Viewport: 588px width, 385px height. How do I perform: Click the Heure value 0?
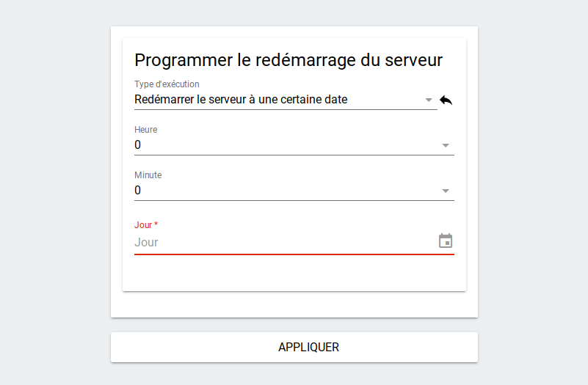coord(137,145)
